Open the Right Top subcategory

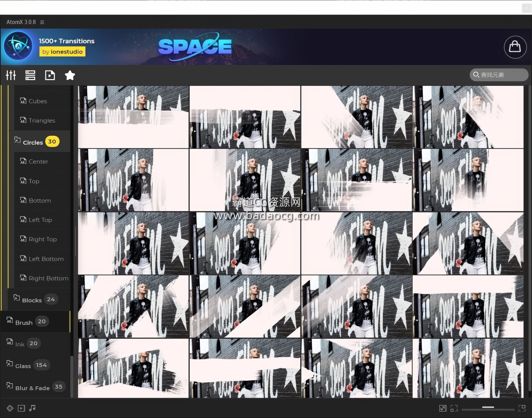tap(42, 239)
